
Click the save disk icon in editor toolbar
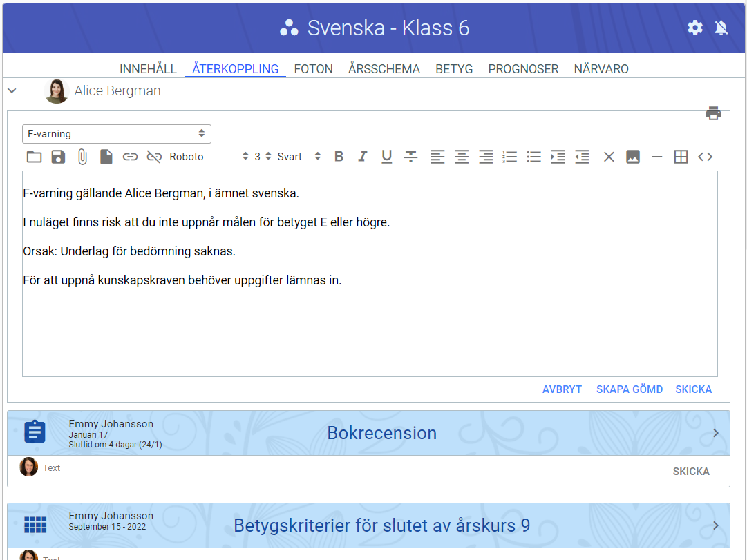click(x=58, y=157)
